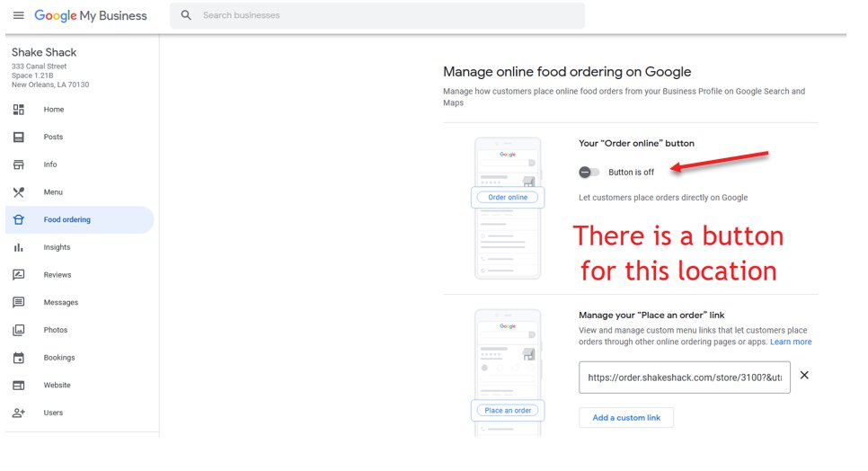Click "Manage online food ordering on Google" heading

(x=567, y=72)
